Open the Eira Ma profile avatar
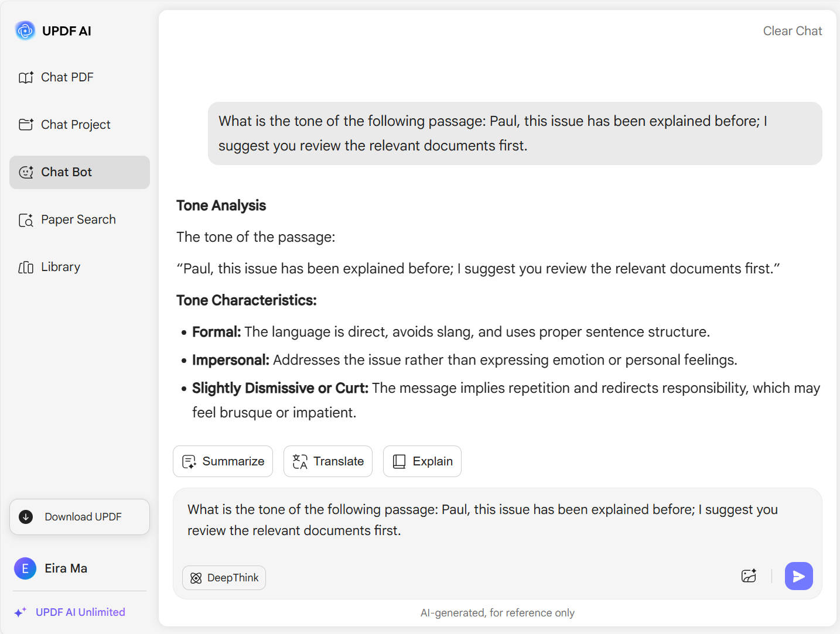The width and height of the screenshot is (840, 634). click(x=25, y=568)
